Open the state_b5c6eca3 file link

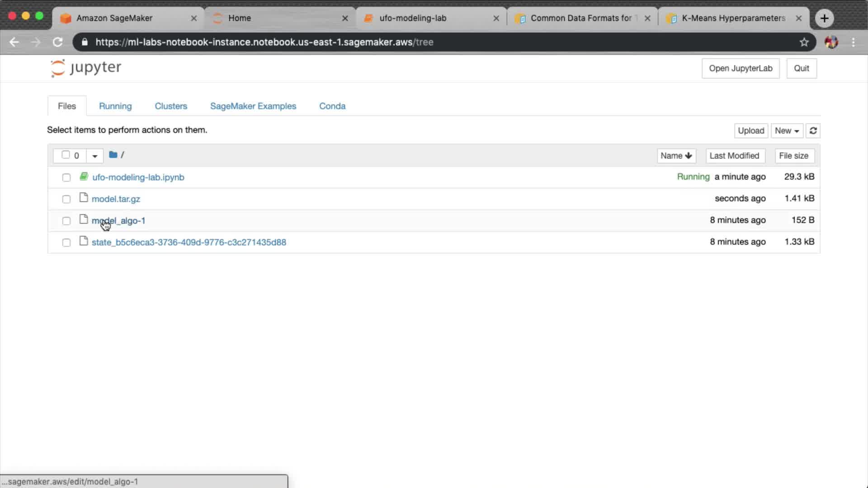tap(189, 242)
